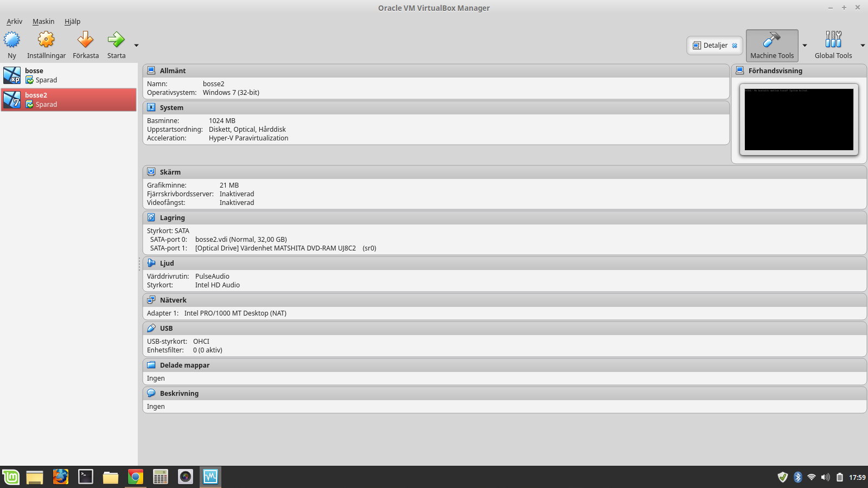Click the Förkasta saved state icon

[86, 40]
